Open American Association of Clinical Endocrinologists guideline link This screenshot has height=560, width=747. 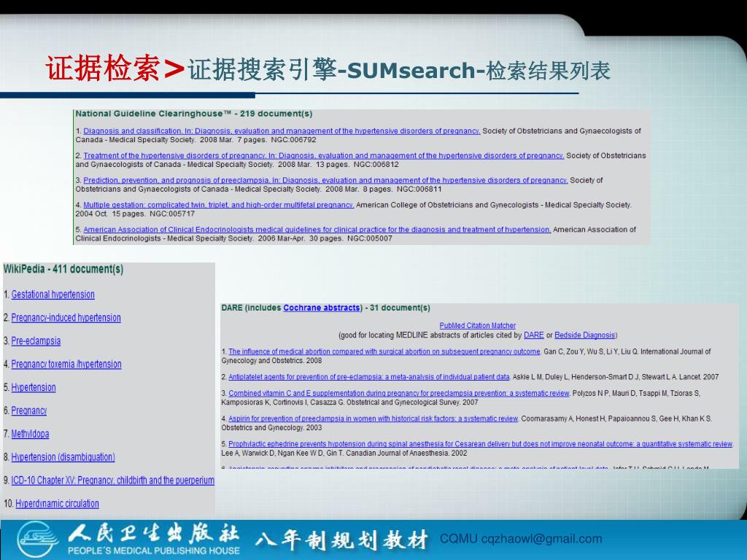point(317,230)
